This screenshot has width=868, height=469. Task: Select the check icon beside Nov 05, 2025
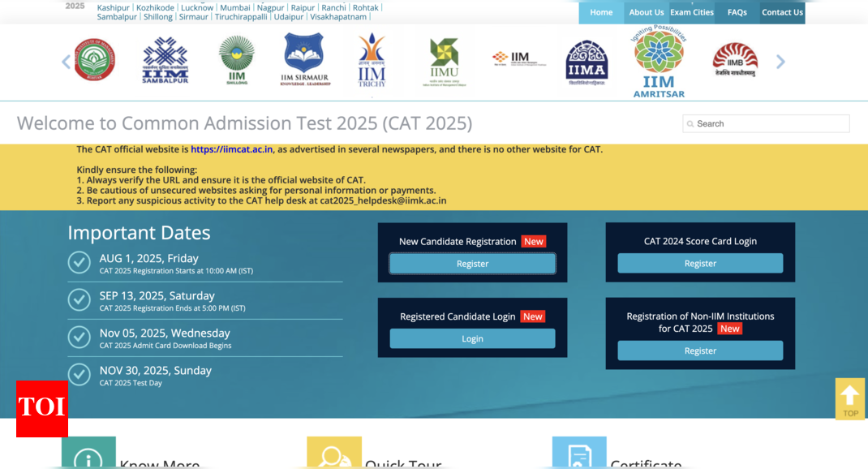click(x=79, y=337)
